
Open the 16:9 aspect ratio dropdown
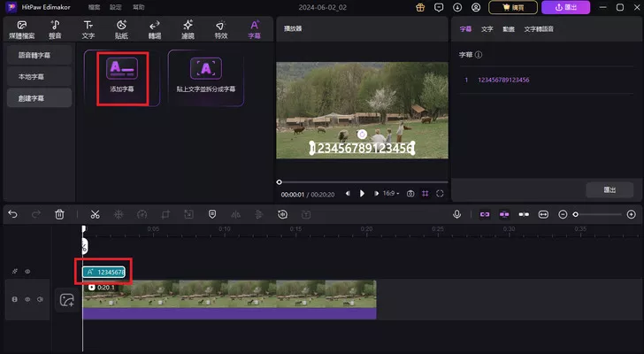click(x=391, y=194)
